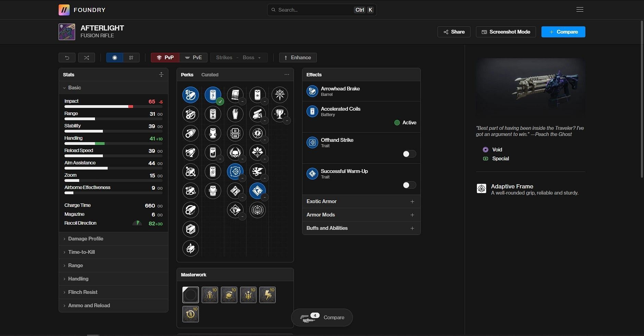Screen dimensions: 644x336
Task: Click the Foundry logo icon
Action: click(x=64, y=10)
